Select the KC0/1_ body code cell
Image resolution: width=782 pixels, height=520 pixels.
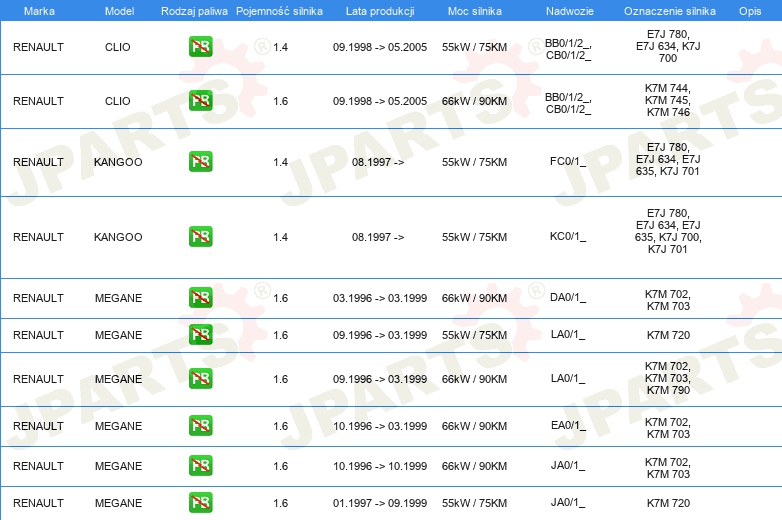click(568, 237)
